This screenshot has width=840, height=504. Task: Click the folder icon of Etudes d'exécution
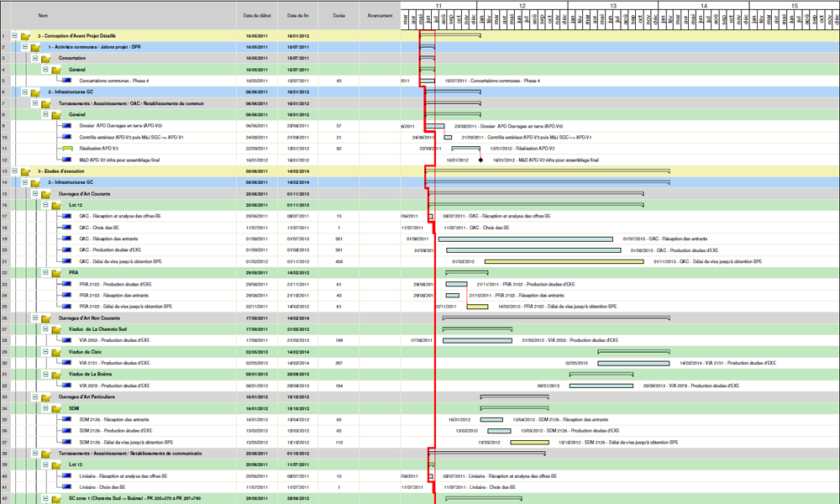pos(25,172)
